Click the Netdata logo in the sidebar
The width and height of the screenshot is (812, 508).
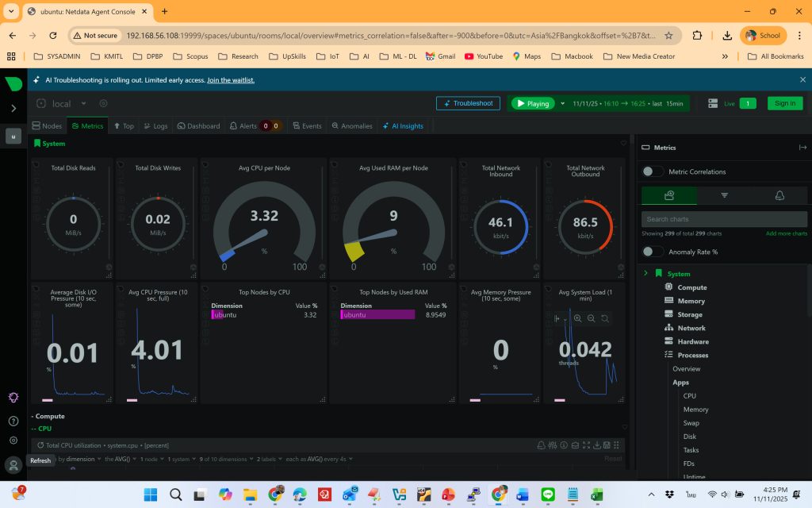(x=13, y=84)
